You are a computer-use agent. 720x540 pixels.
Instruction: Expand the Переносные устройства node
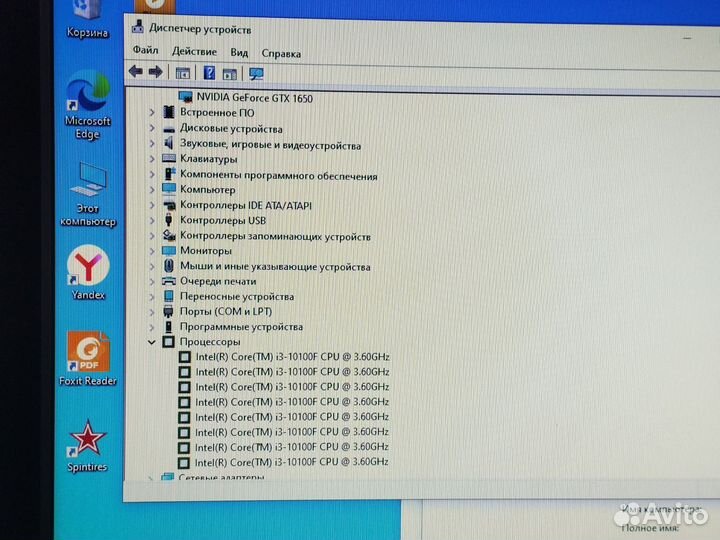[x=152, y=297]
